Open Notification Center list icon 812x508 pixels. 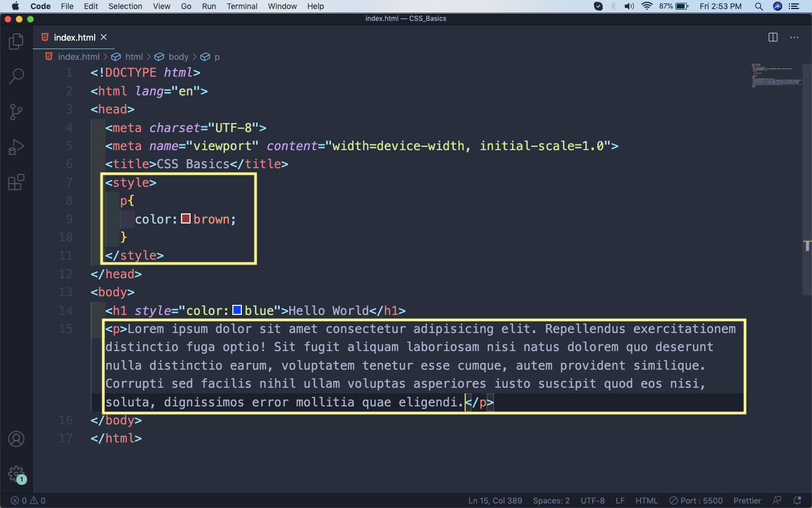794,6
